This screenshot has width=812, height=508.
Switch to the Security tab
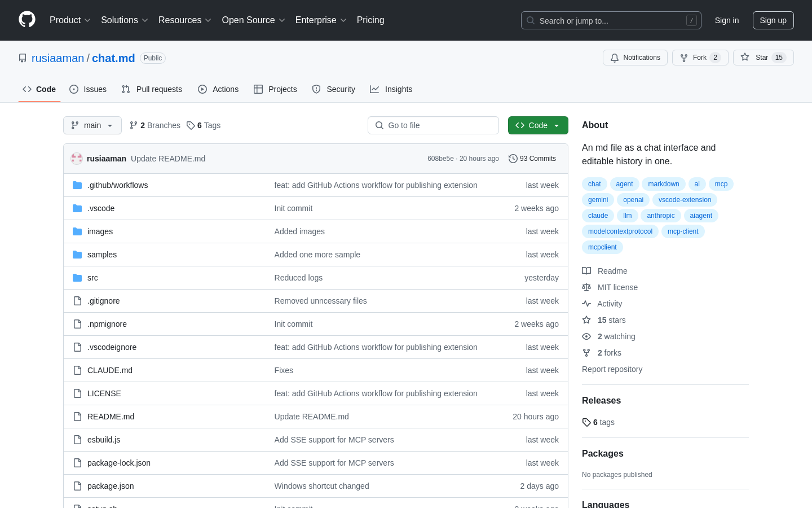coord(334,89)
